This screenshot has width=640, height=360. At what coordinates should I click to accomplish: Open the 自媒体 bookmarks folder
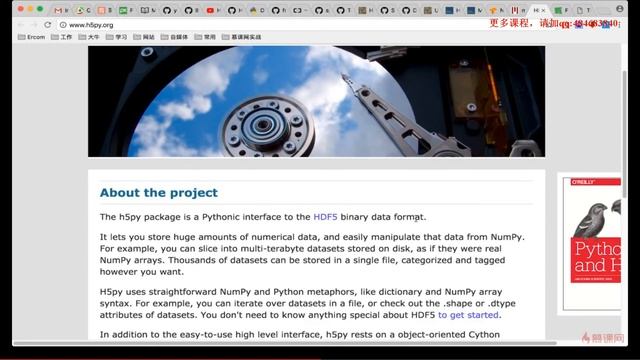click(174, 37)
